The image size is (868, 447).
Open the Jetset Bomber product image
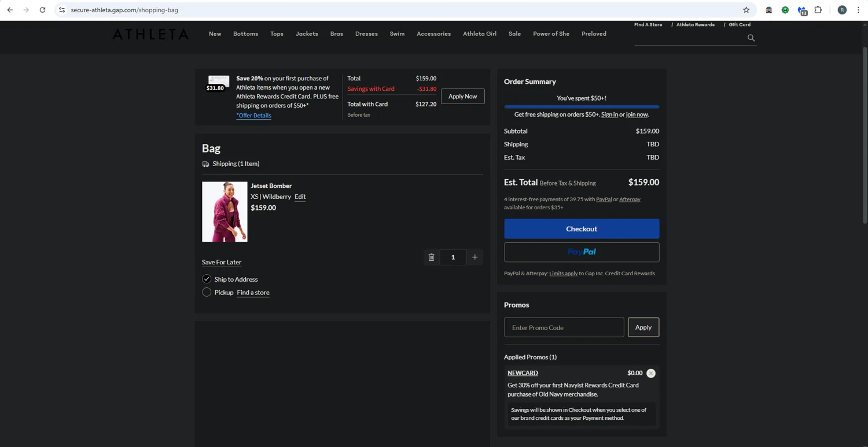(225, 212)
